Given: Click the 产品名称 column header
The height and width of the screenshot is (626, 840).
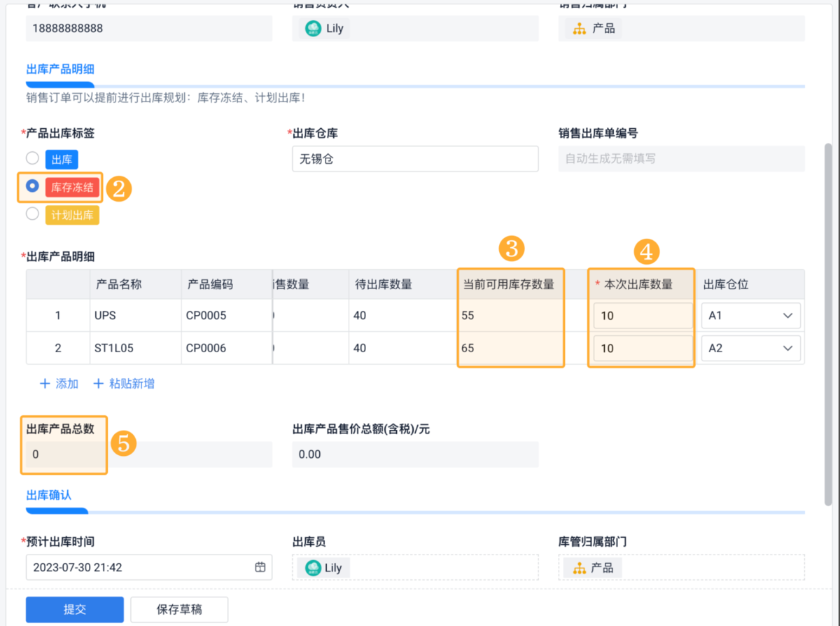Looking at the screenshot, I should tap(136, 284).
